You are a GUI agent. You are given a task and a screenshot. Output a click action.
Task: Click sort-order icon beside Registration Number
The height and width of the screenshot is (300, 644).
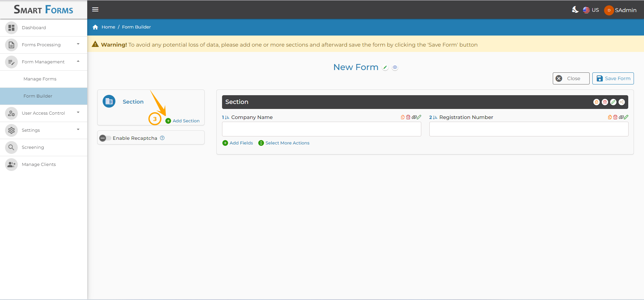click(x=435, y=118)
